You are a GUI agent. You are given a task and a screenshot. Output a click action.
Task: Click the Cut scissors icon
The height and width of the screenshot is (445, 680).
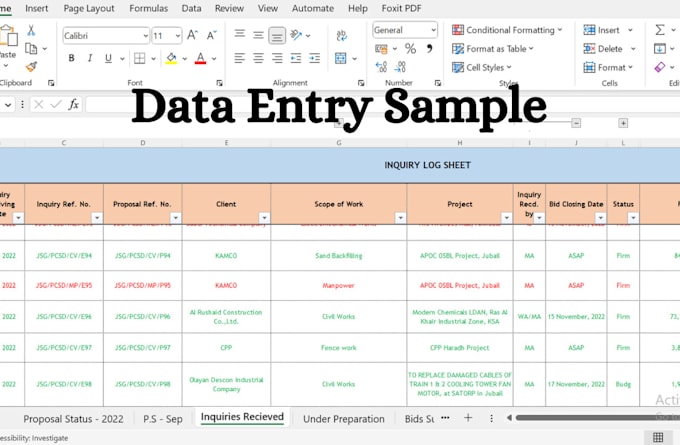point(31,30)
